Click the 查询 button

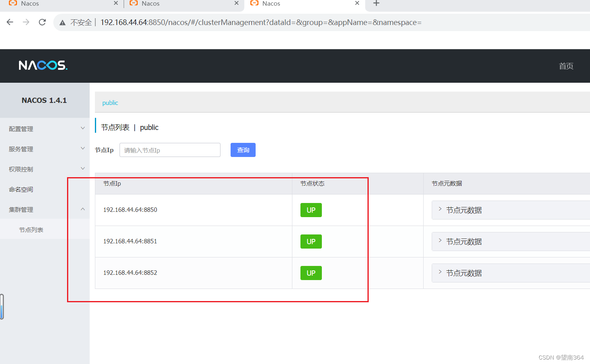[x=243, y=150]
